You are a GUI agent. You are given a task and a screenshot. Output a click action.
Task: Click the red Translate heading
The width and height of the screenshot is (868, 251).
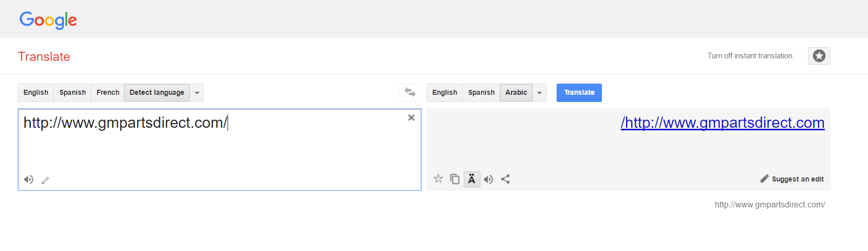(x=44, y=56)
